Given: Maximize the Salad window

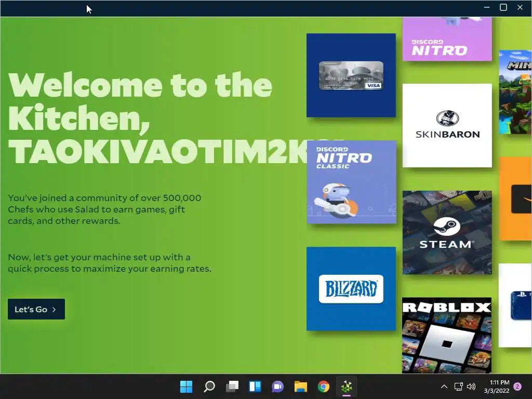Looking at the screenshot, I should click(503, 7).
